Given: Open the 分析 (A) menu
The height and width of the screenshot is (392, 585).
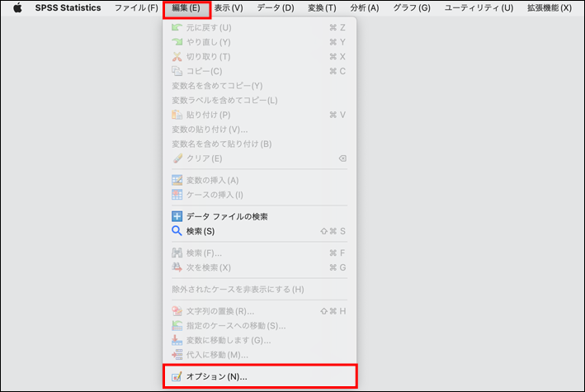Looking at the screenshot, I should [x=364, y=8].
